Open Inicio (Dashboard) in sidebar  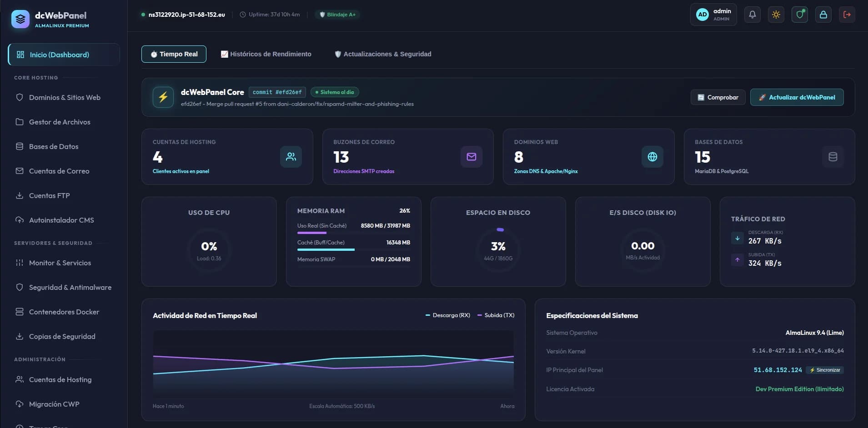tap(64, 55)
